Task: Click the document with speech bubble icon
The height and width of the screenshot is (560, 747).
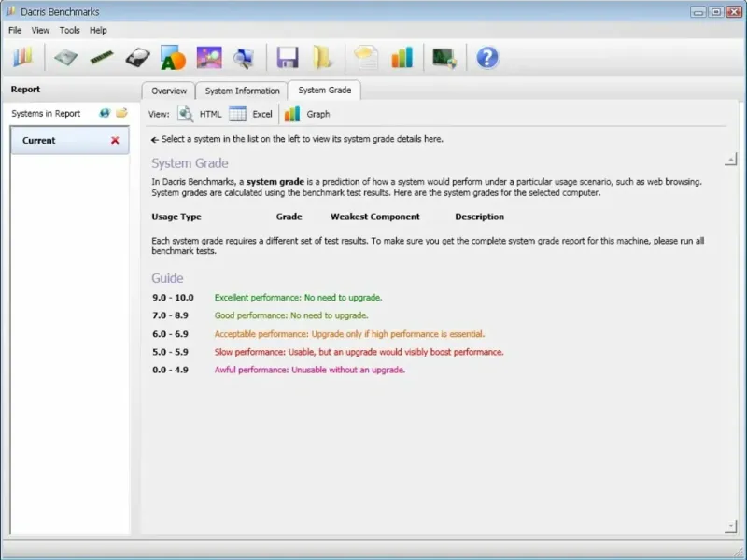Action: coord(366,58)
